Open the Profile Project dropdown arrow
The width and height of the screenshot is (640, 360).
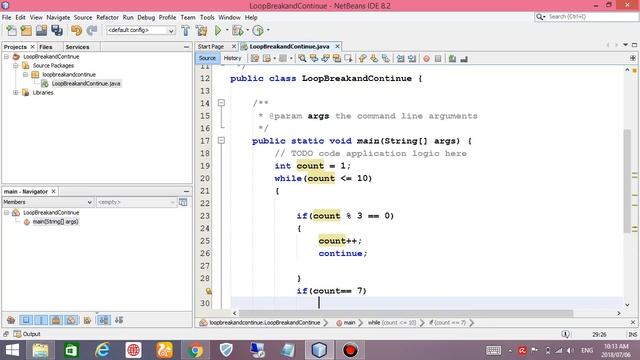268,30
